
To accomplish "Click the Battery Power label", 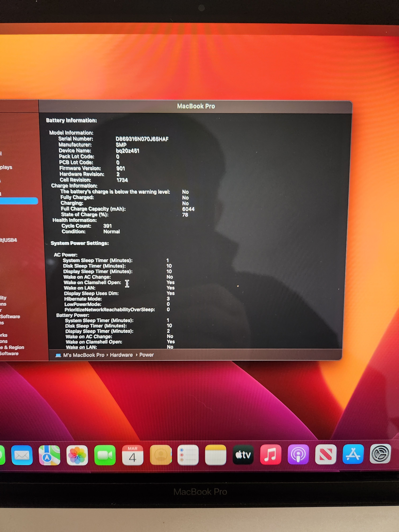I will [x=73, y=315].
